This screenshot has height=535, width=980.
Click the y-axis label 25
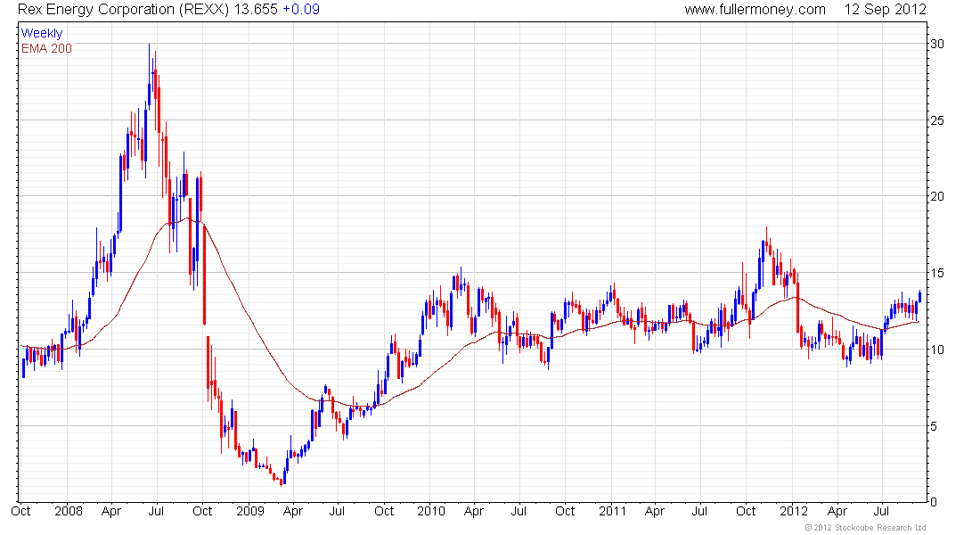[x=937, y=120]
